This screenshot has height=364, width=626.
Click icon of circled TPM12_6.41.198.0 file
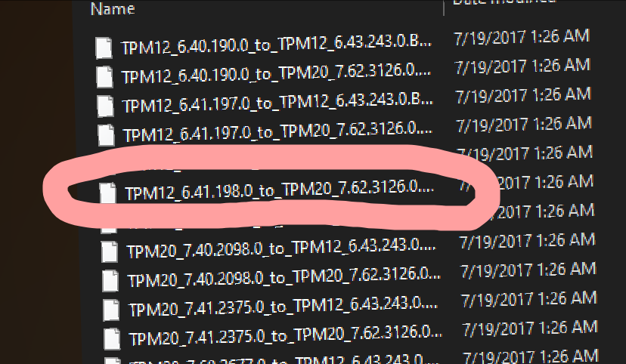tap(108, 193)
